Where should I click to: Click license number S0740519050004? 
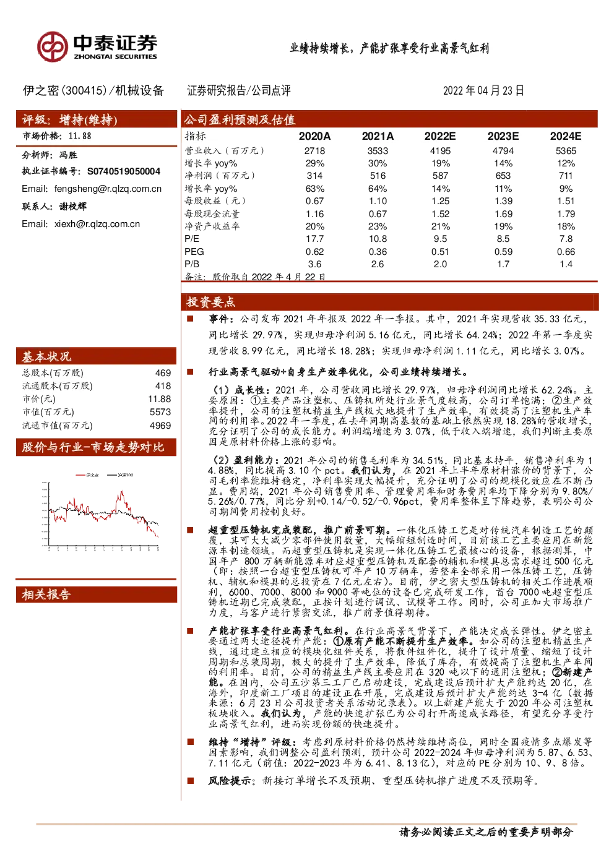(x=123, y=171)
